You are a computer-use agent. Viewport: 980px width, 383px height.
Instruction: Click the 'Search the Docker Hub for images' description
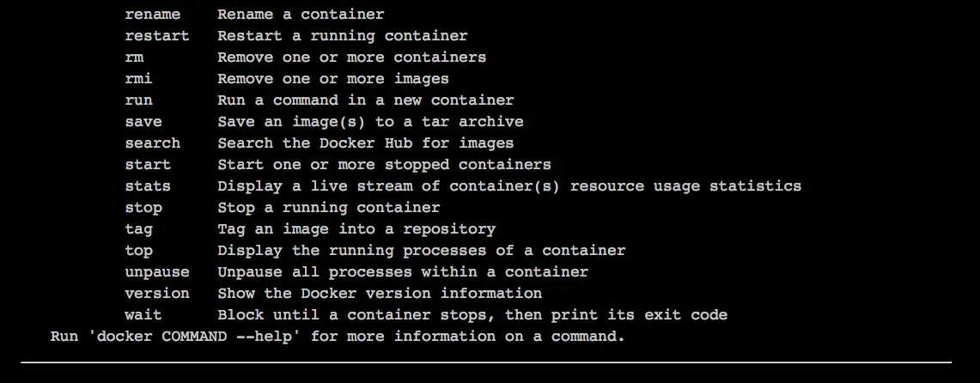click(x=365, y=143)
